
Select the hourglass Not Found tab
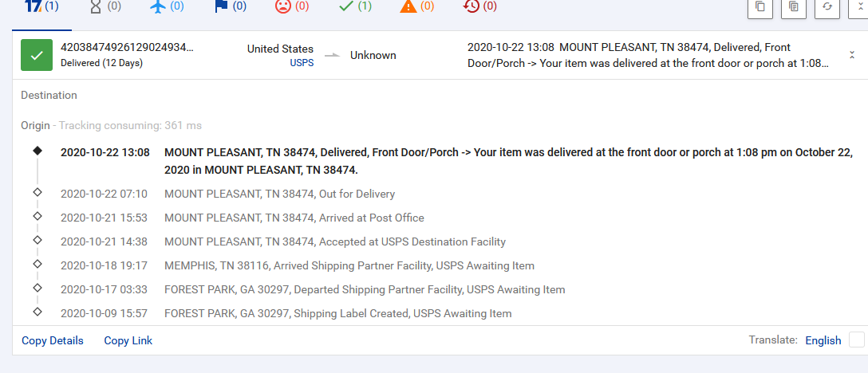(105, 7)
